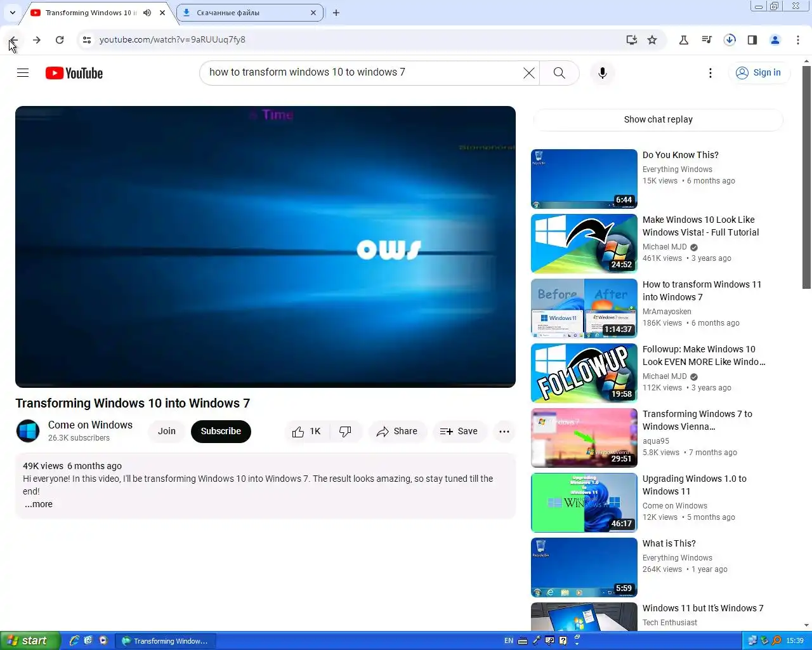This screenshot has width=812, height=650.
Task: Open aqua95 channel name
Action: pyautogui.click(x=656, y=441)
